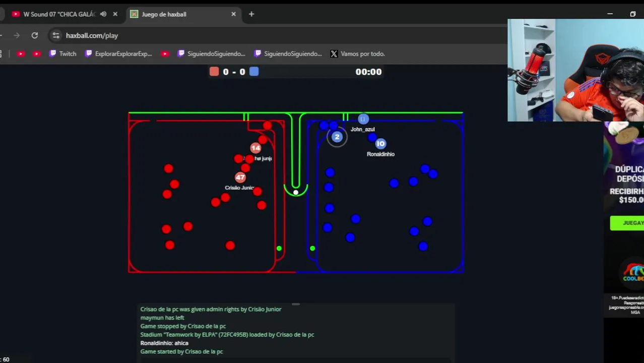Screen dimensions: 644x363
Task: Open the first YouTube bookmark icon
Action: click(x=21, y=53)
